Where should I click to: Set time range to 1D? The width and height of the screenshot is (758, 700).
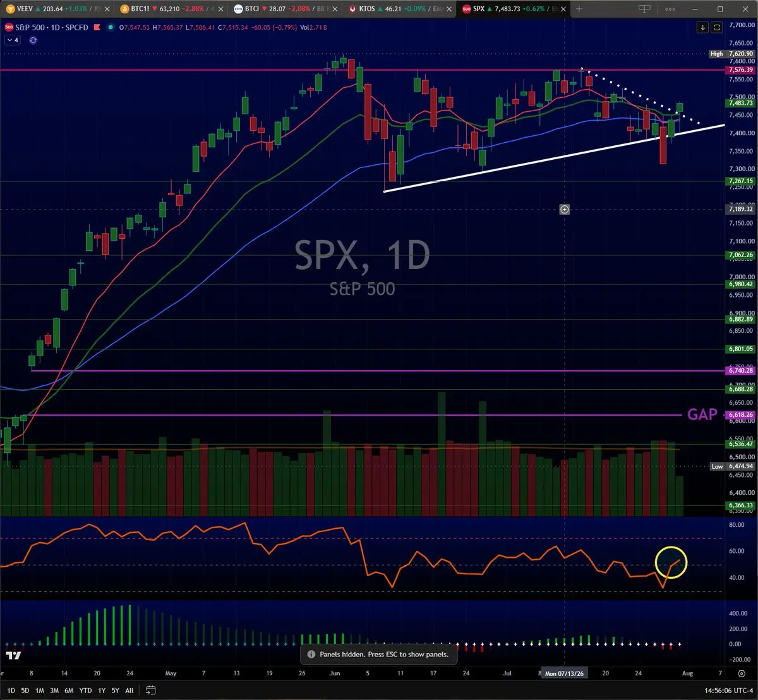tap(11, 691)
